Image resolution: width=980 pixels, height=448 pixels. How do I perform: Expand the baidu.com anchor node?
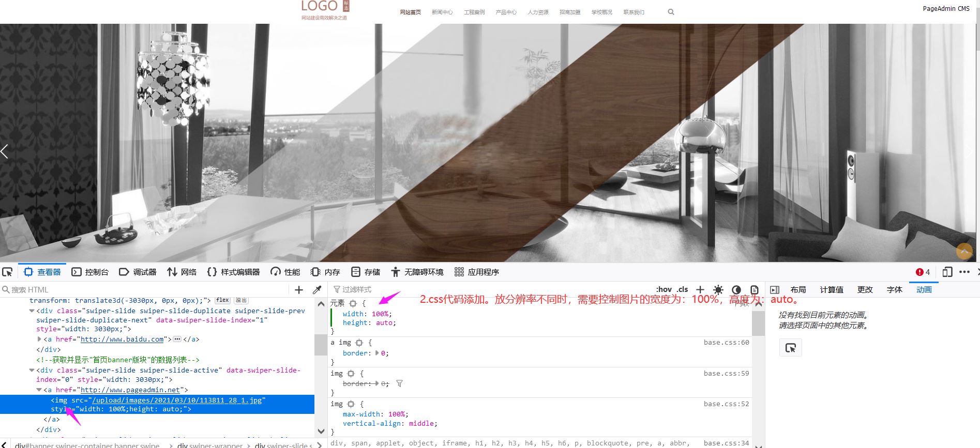[39, 339]
